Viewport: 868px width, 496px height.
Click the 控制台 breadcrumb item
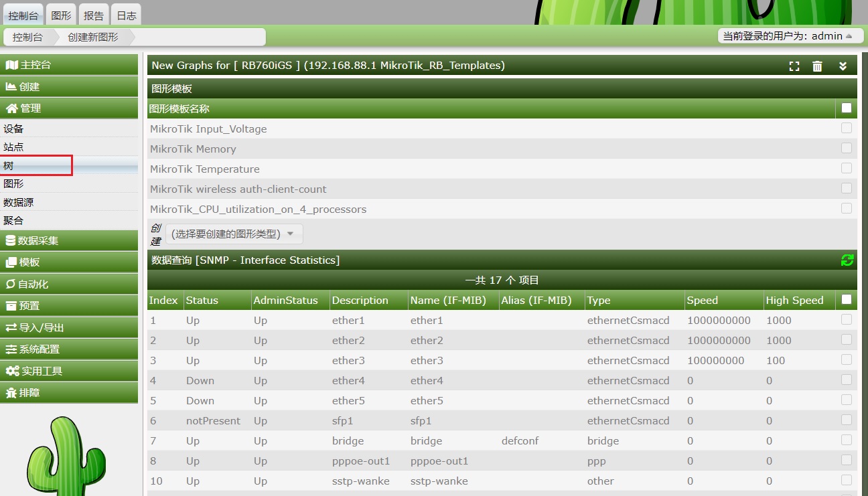pos(27,37)
